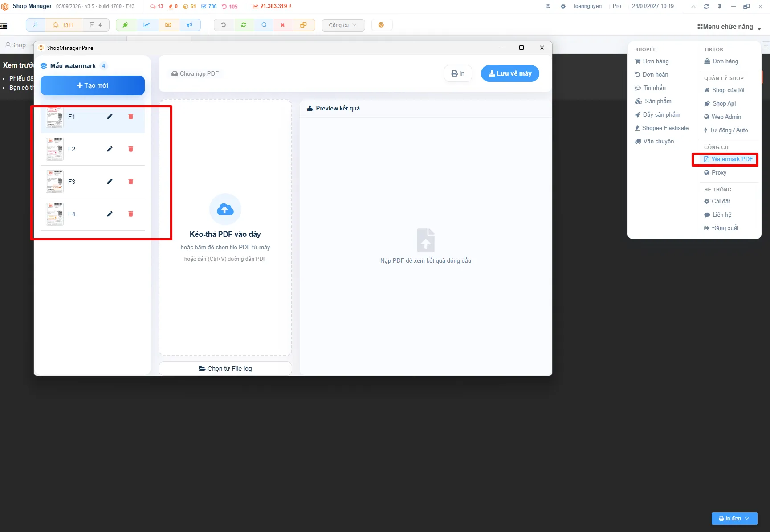Open the QR code icon in title bar

tap(548, 6)
